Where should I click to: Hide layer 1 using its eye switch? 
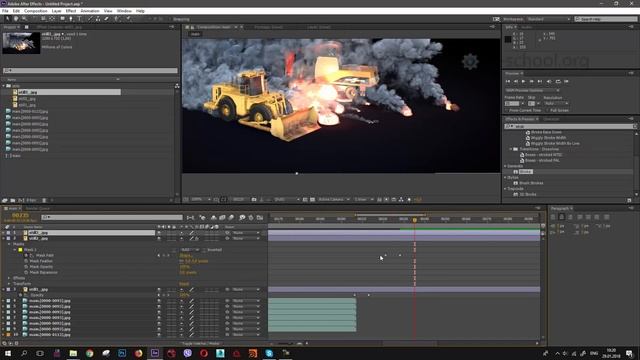pos(159,233)
